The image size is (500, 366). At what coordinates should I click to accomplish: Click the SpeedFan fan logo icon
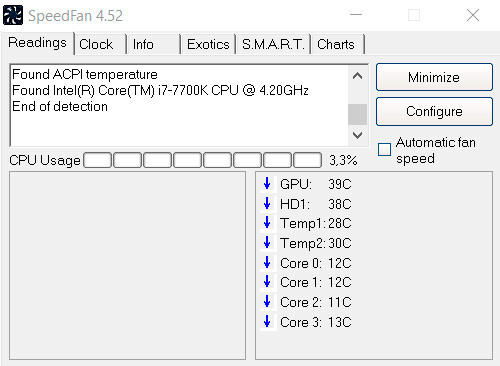(13, 15)
